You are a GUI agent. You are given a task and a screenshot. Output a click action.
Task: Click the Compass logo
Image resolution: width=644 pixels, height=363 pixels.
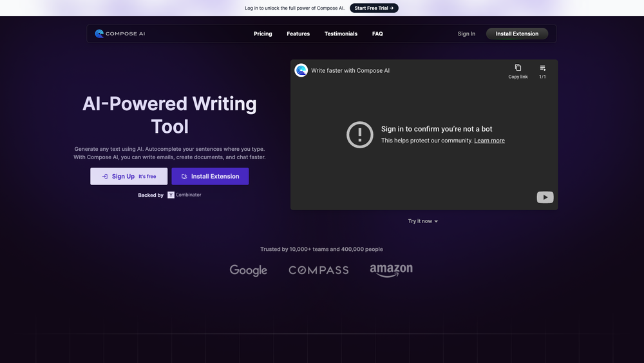[319, 270]
